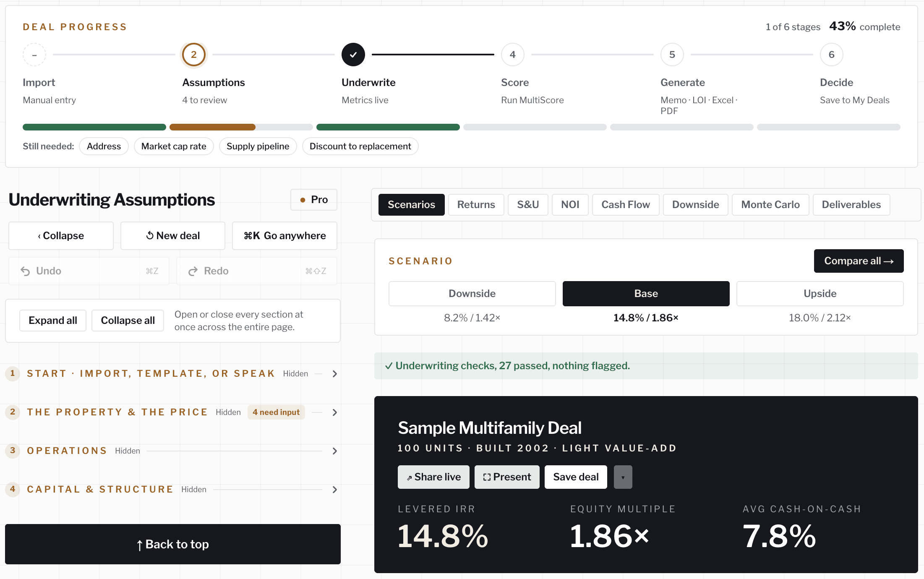Open the Score stage 4 circle

coord(512,55)
